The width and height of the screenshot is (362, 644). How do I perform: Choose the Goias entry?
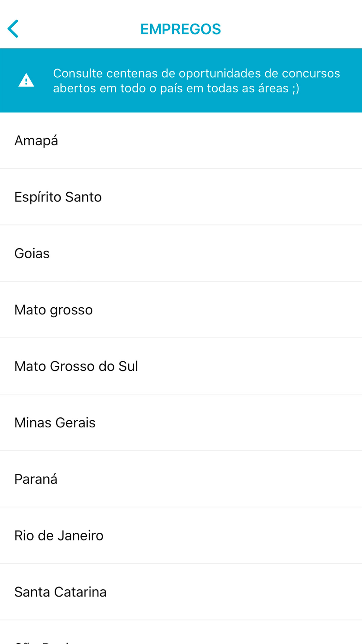[x=181, y=254]
